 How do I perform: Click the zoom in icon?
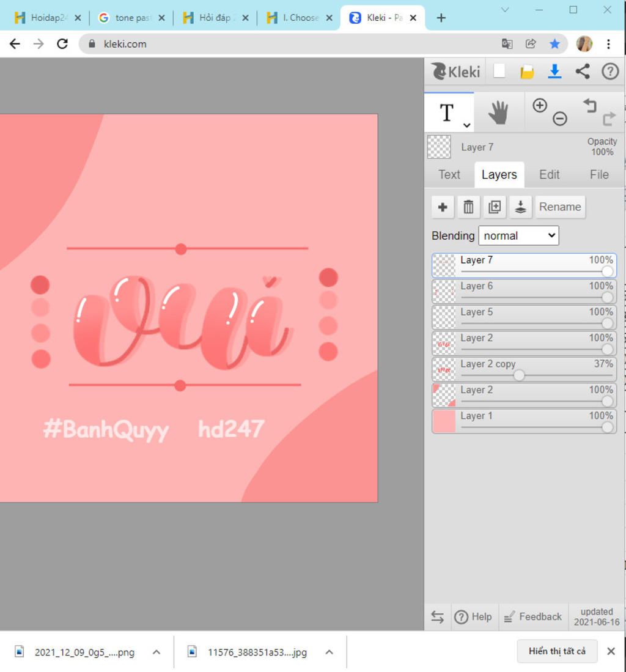(x=539, y=105)
